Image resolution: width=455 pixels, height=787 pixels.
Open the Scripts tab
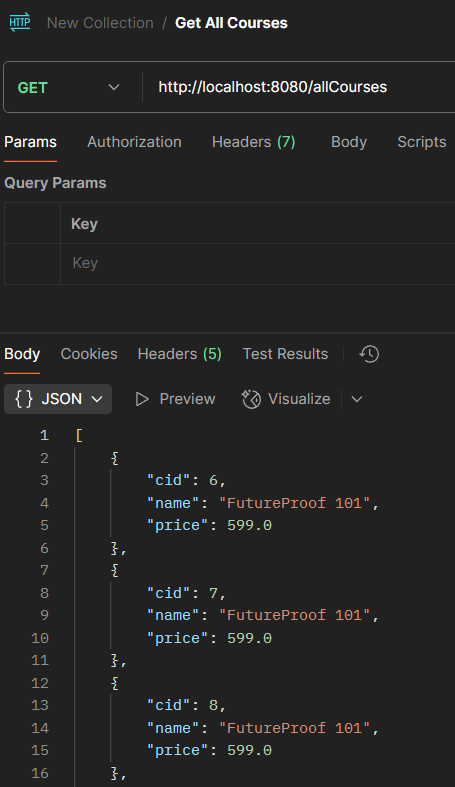pos(422,142)
